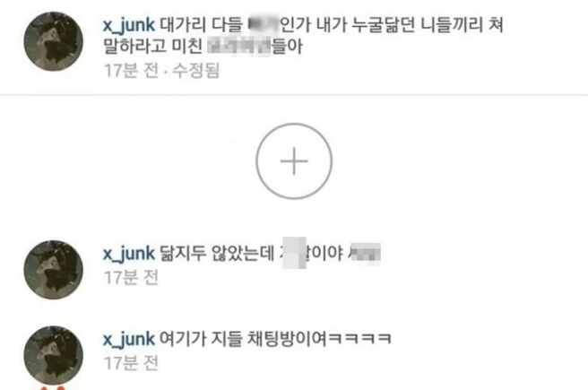Load more comments with the plus circle

click(x=294, y=161)
